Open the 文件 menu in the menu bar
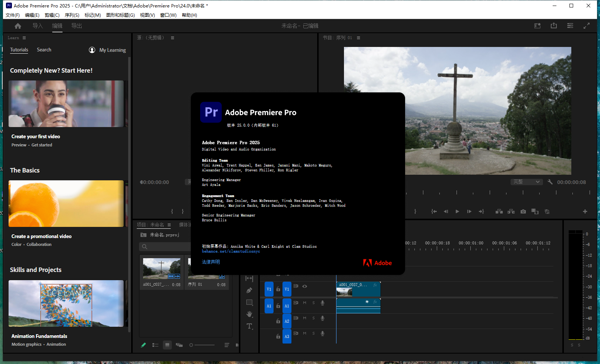 click(x=12, y=15)
